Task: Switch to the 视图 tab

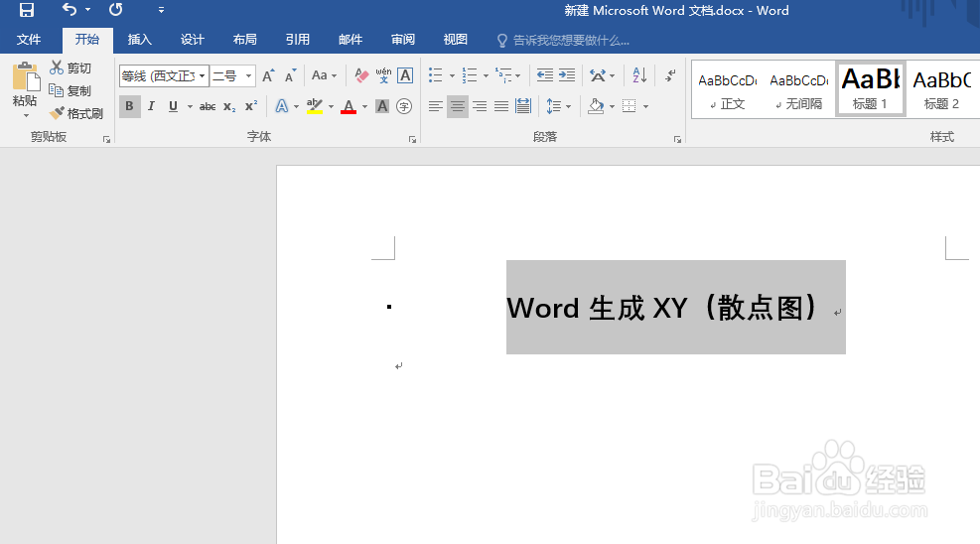Action: (455, 40)
